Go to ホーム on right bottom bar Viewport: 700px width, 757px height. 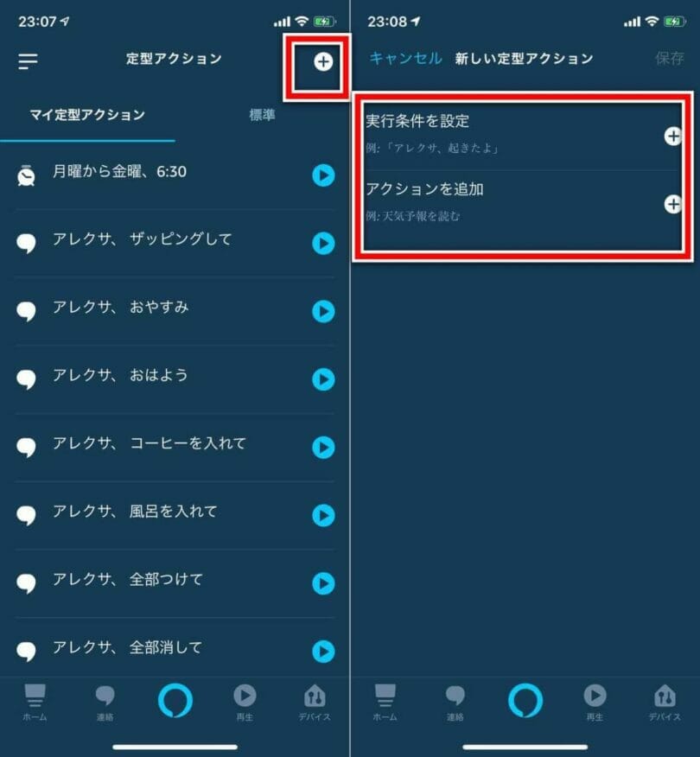[385, 703]
